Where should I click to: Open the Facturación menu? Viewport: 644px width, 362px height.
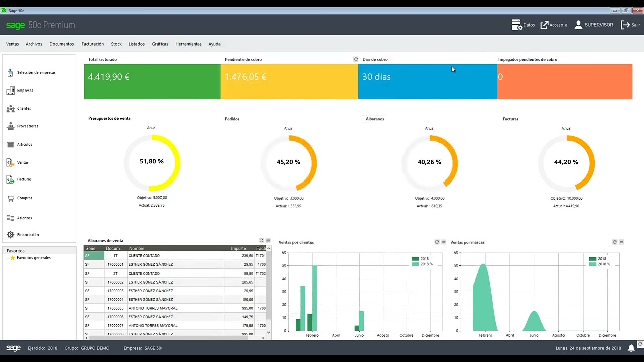point(93,44)
